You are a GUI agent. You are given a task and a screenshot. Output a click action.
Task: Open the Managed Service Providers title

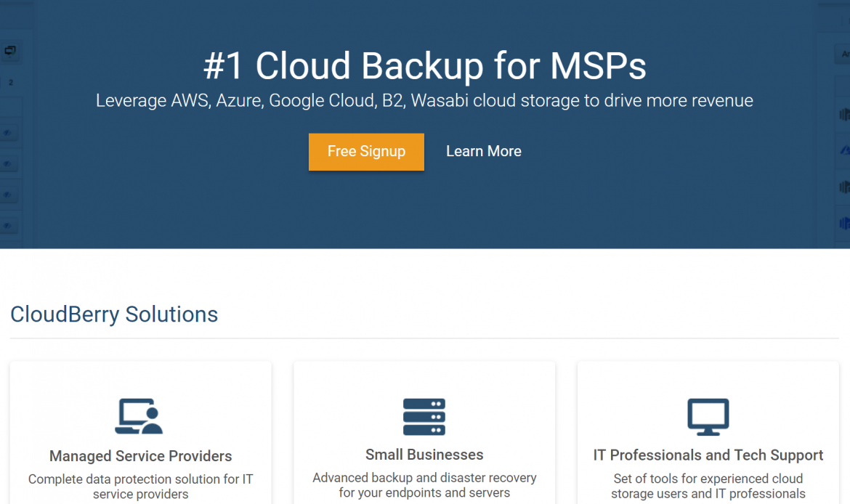[140, 456]
